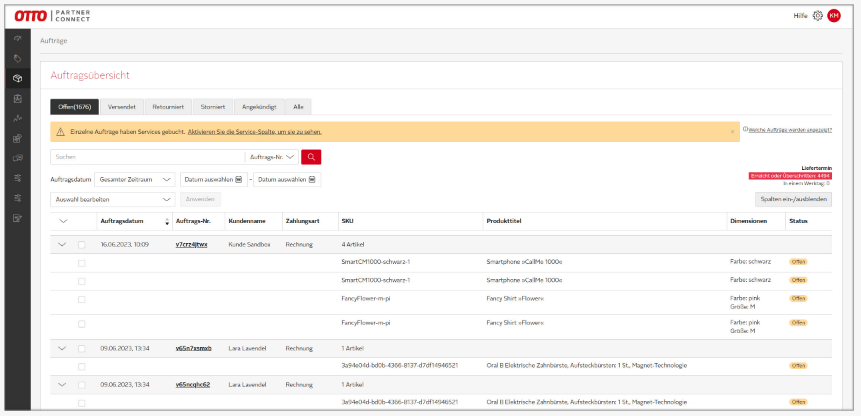Image resolution: width=861 pixels, height=416 pixels.
Task: Click Spalten ein-/ausblenden button
Action: click(793, 199)
